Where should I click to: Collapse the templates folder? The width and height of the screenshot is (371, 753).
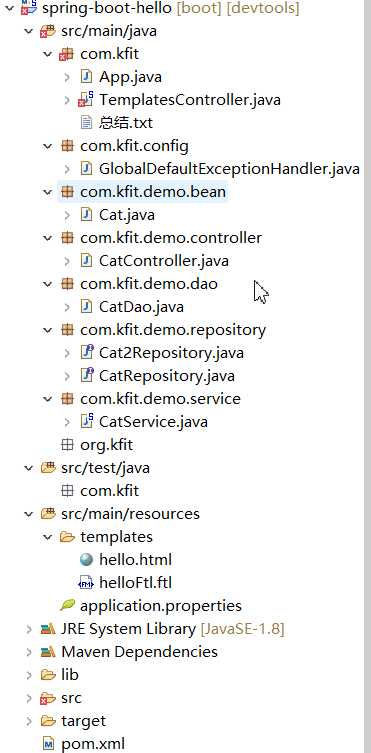click(48, 537)
